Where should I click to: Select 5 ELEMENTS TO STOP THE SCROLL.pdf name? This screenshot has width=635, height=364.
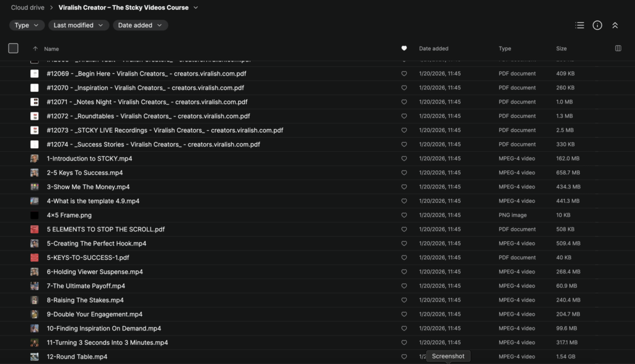click(105, 229)
